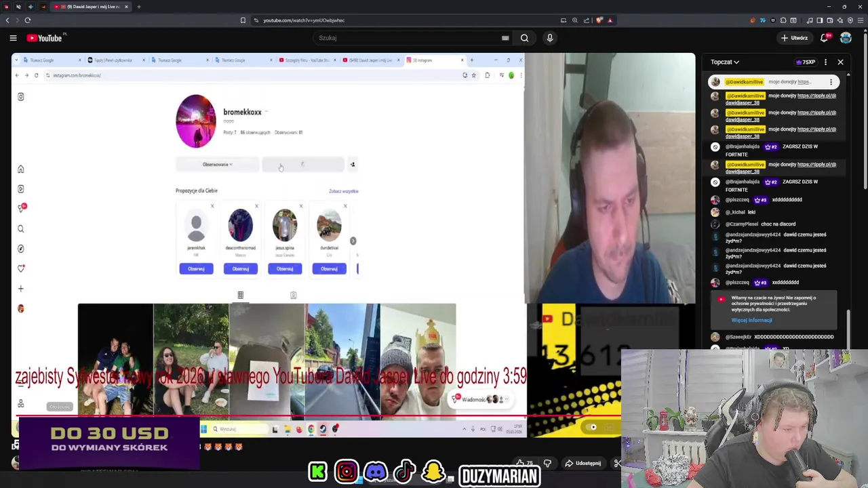Image resolution: width=868 pixels, height=488 pixels.
Task: Dismiss the jeremkhak suggestion card
Action: coord(212,206)
